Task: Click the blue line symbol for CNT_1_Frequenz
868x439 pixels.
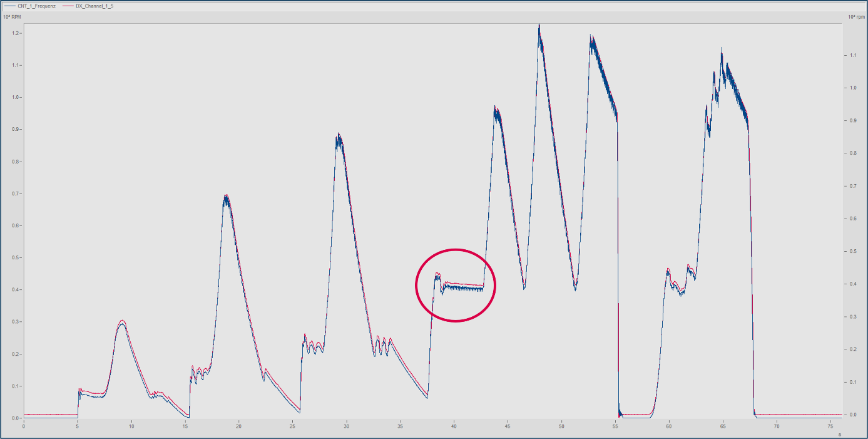Action: [x=10, y=6]
